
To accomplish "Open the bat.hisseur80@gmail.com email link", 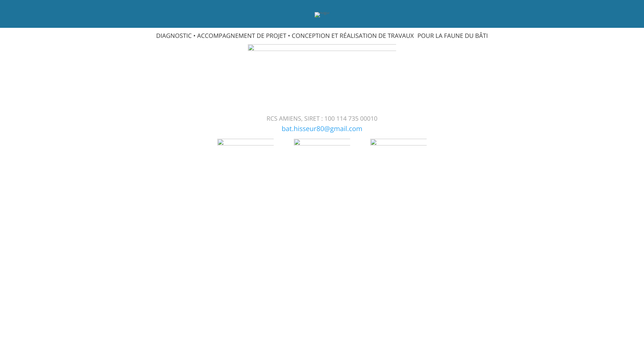I will [322, 129].
